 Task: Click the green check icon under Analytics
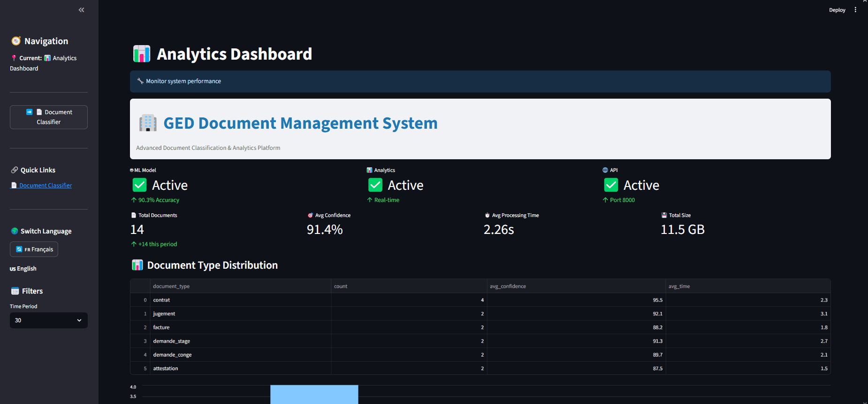(x=375, y=185)
